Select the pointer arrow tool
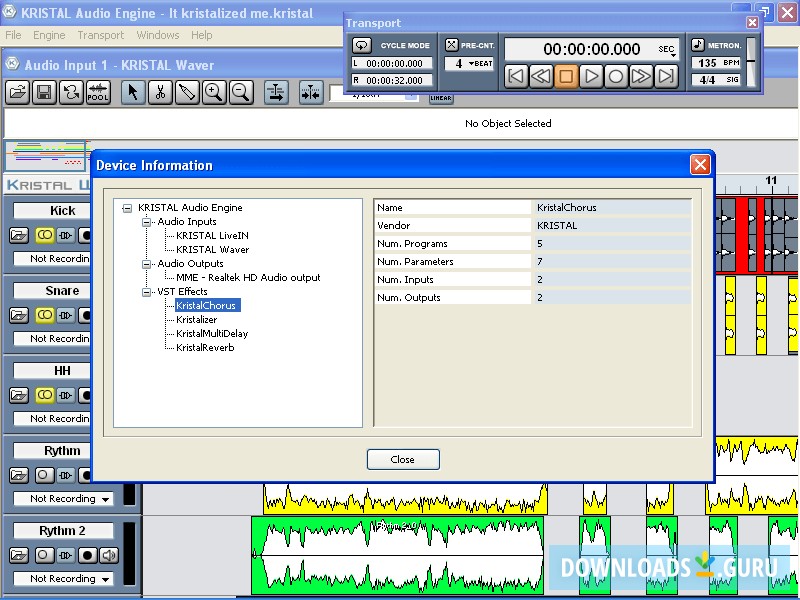The width and height of the screenshot is (800, 600). click(132, 93)
